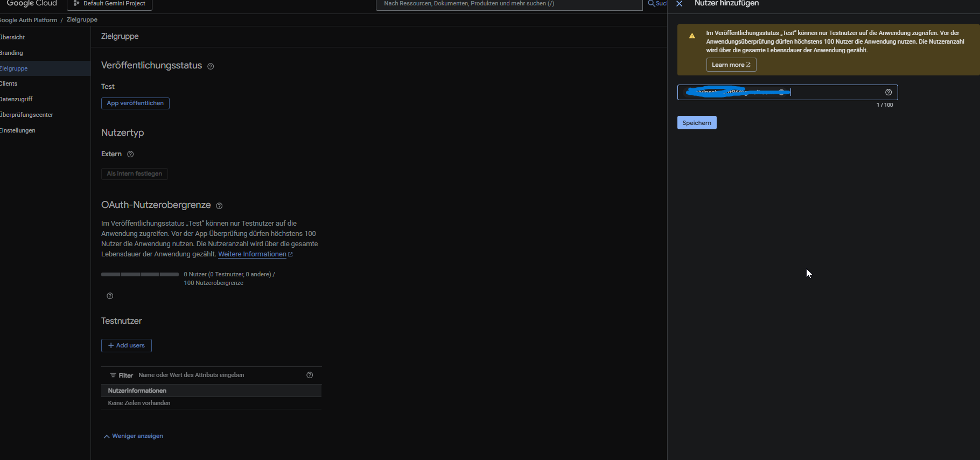This screenshot has width=980, height=460.
Task: Click the Filter icon in test users table
Action: 113,375
